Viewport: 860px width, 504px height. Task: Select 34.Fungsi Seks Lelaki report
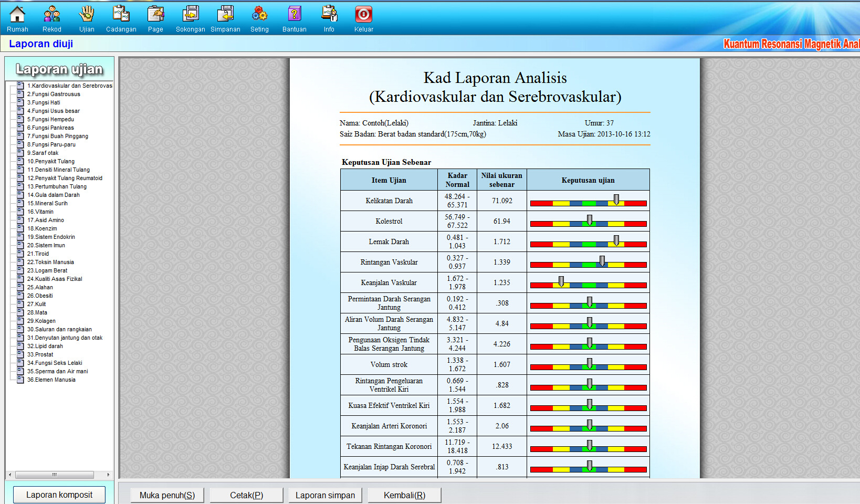point(55,363)
